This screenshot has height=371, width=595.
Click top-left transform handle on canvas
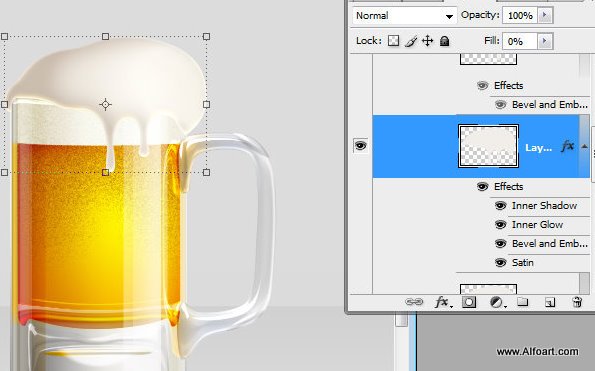pos(5,36)
